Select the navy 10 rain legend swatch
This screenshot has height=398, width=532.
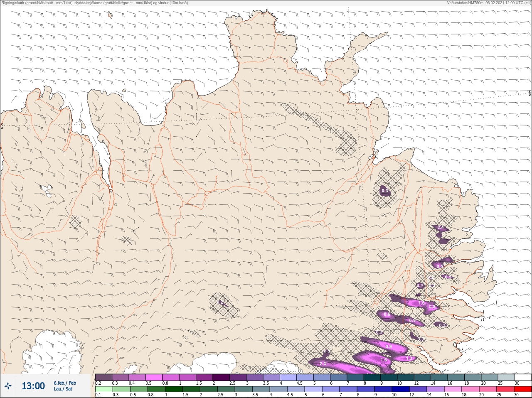click(401, 390)
